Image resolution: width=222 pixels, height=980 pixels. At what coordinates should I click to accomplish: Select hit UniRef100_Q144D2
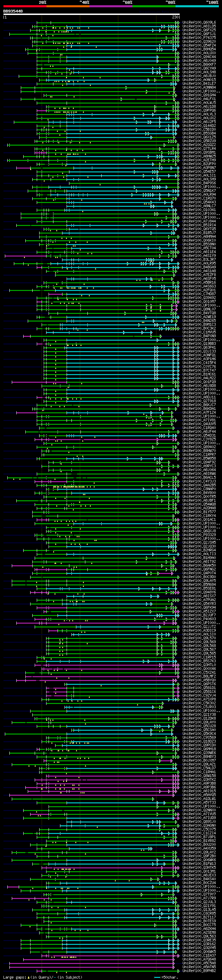199,125
